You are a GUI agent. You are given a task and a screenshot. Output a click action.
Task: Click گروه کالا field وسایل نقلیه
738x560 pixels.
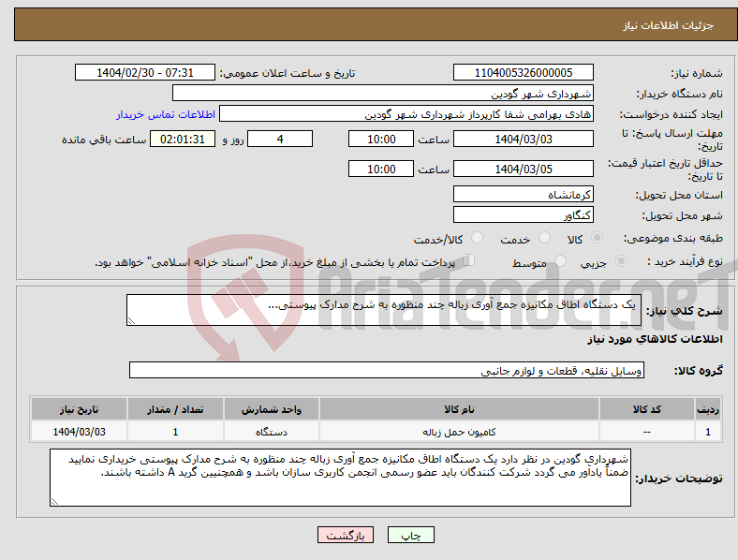[387, 370]
